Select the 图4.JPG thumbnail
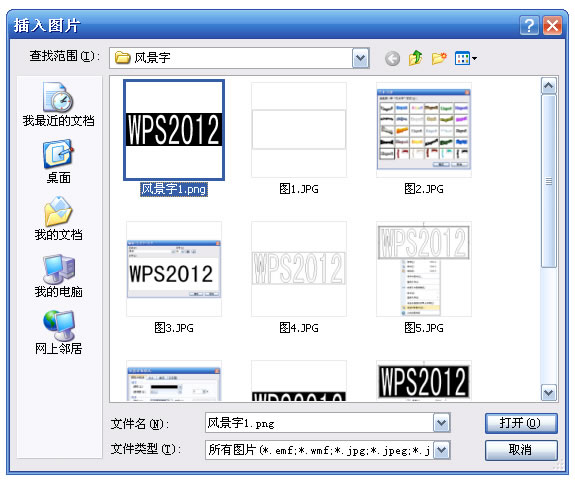The height and width of the screenshot is (481, 575). [299, 269]
